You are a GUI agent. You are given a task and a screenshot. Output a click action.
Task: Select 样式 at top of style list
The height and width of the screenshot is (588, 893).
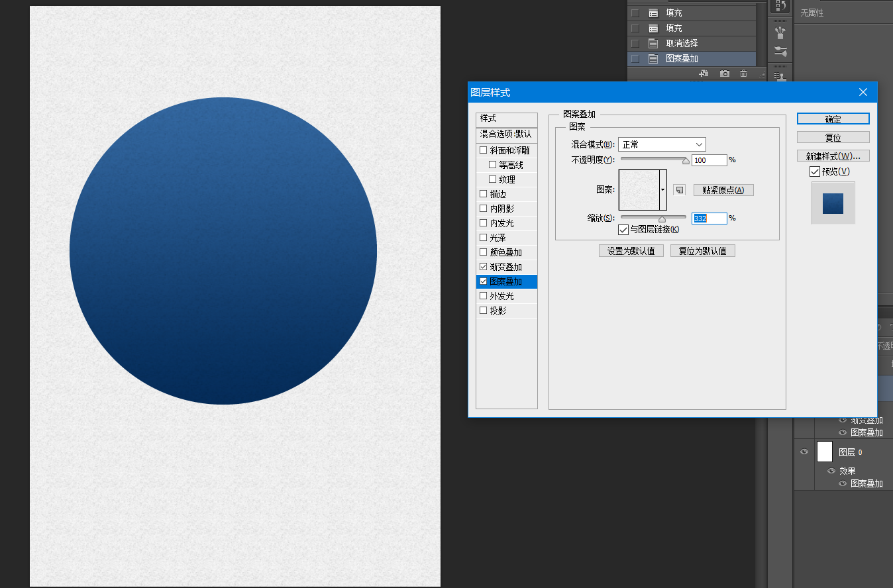click(x=506, y=119)
